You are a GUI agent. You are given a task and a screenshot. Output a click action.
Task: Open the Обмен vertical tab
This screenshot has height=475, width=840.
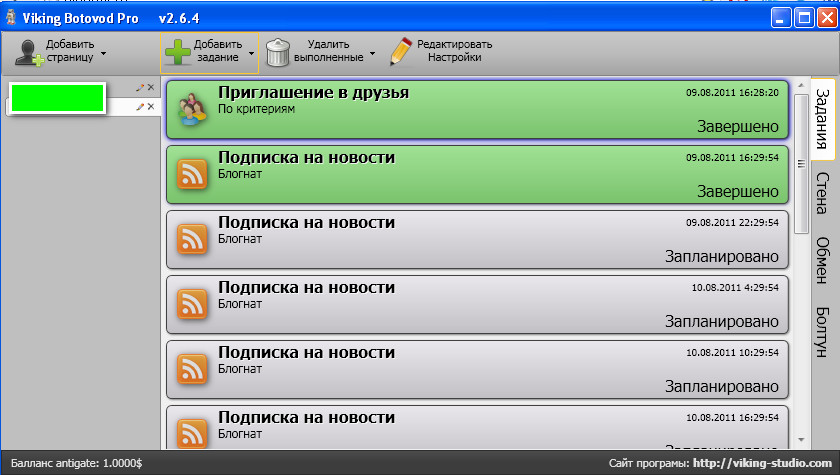coord(822,260)
